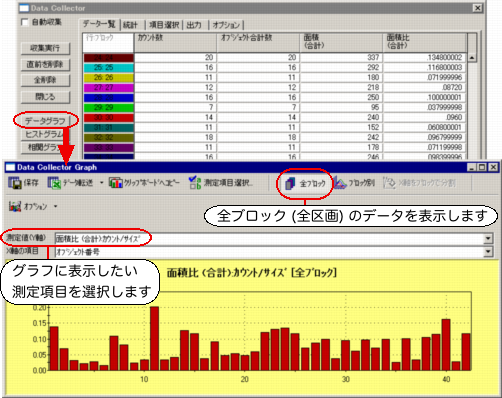
Task: Minimize the Data Collector Graph window
Action: click(471, 167)
